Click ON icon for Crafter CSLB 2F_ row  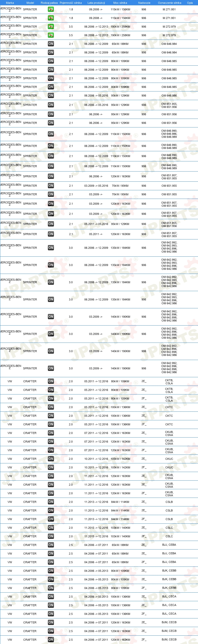(51, 519)
